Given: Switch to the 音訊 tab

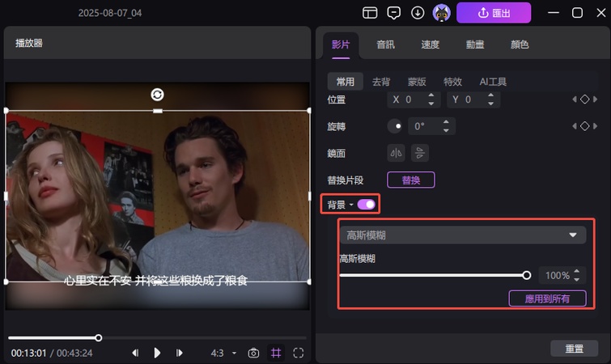Looking at the screenshot, I should pyautogui.click(x=386, y=44).
